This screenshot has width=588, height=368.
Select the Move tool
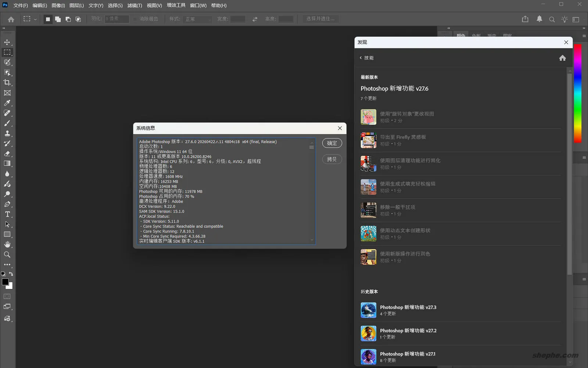coord(7,42)
